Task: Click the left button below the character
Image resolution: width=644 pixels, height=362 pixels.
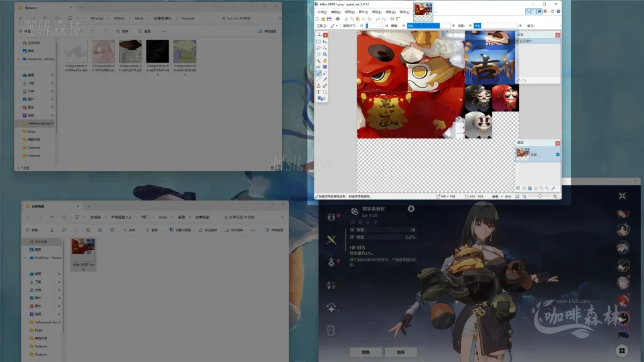Action: pos(366,352)
